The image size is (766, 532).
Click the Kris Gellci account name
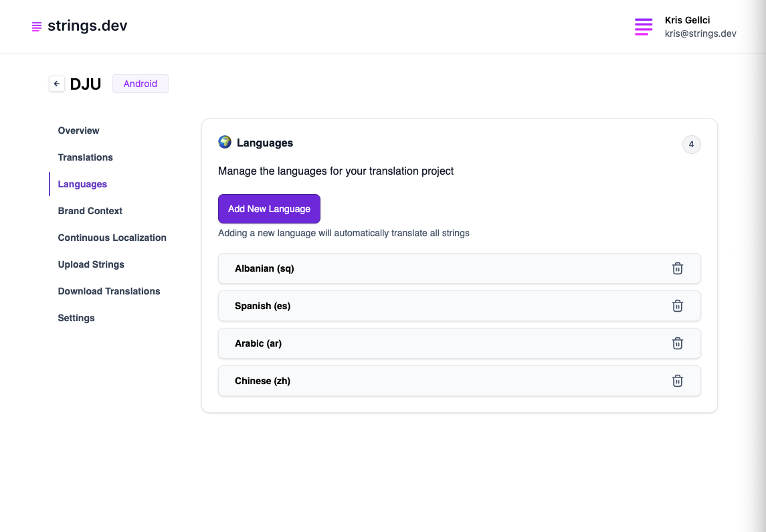[x=687, y=20]
